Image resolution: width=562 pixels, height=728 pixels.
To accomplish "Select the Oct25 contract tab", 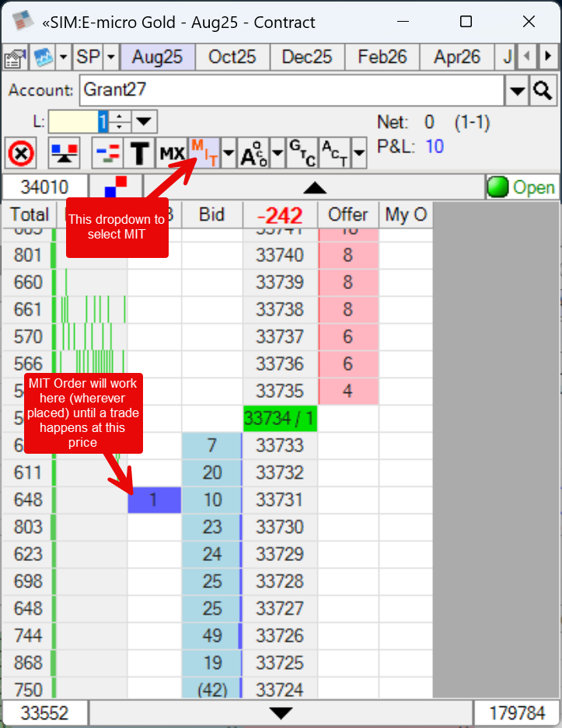I will [232, 57].
